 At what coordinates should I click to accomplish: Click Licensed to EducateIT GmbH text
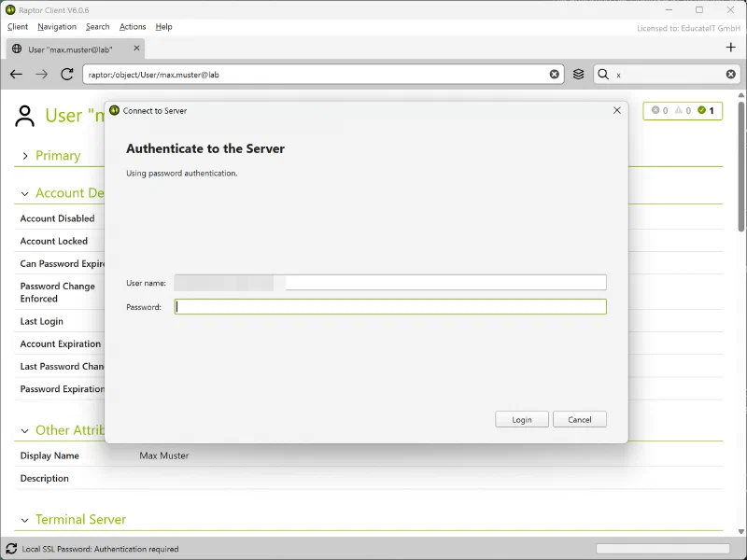click(x=688, y=28)
